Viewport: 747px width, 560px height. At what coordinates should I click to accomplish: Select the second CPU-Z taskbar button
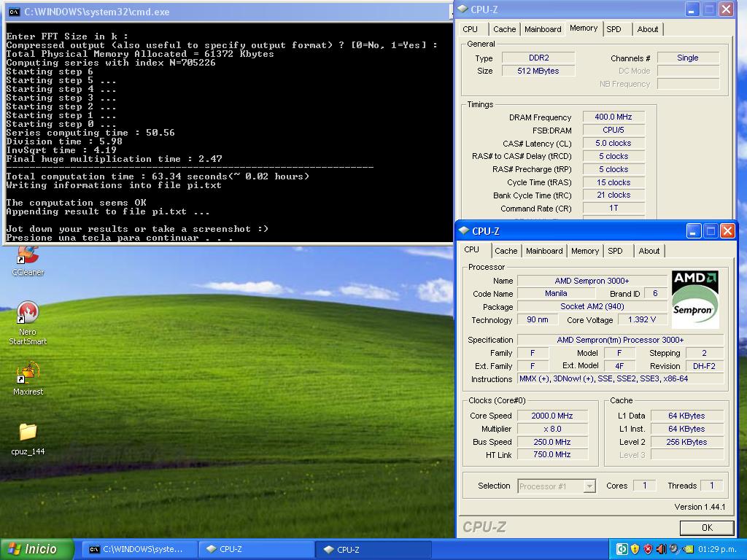point(373,549)
